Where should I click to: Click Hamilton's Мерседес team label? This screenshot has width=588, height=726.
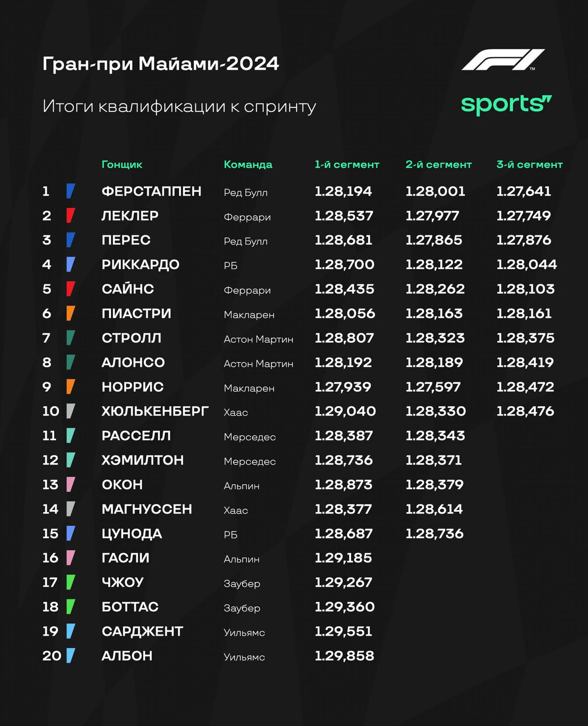tap(250, 461)
